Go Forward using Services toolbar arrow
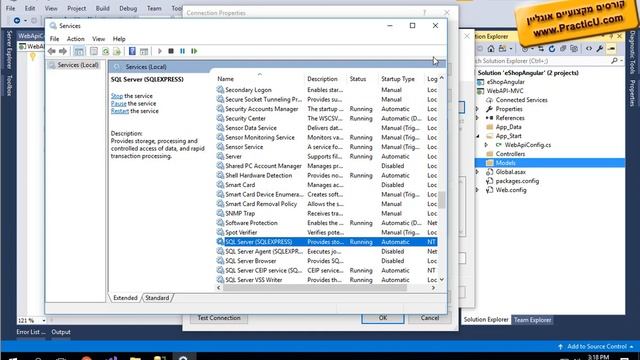 63,51
